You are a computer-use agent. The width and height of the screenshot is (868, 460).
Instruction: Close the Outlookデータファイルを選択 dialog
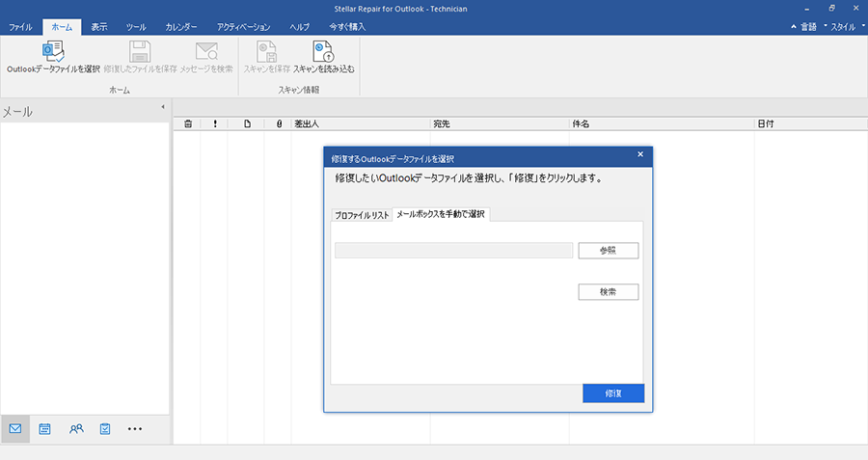pyautogui.click(x=640, y=154)
